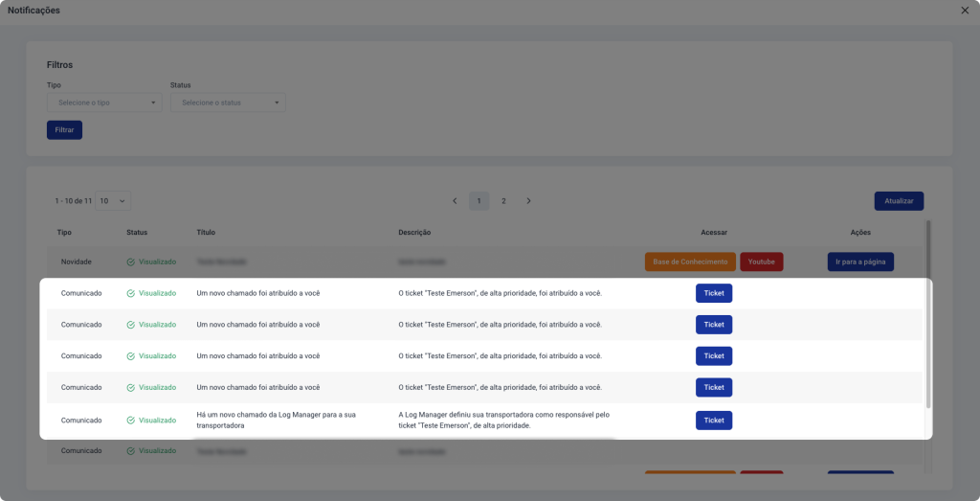Click the Atualizar button

tap(898, 201)
